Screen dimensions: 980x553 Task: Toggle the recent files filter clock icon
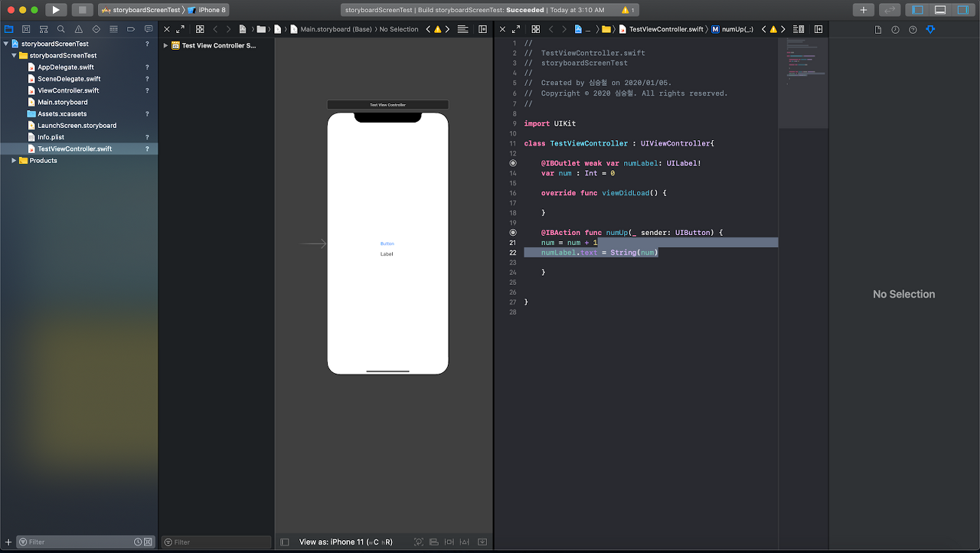[x=138, y=542]
